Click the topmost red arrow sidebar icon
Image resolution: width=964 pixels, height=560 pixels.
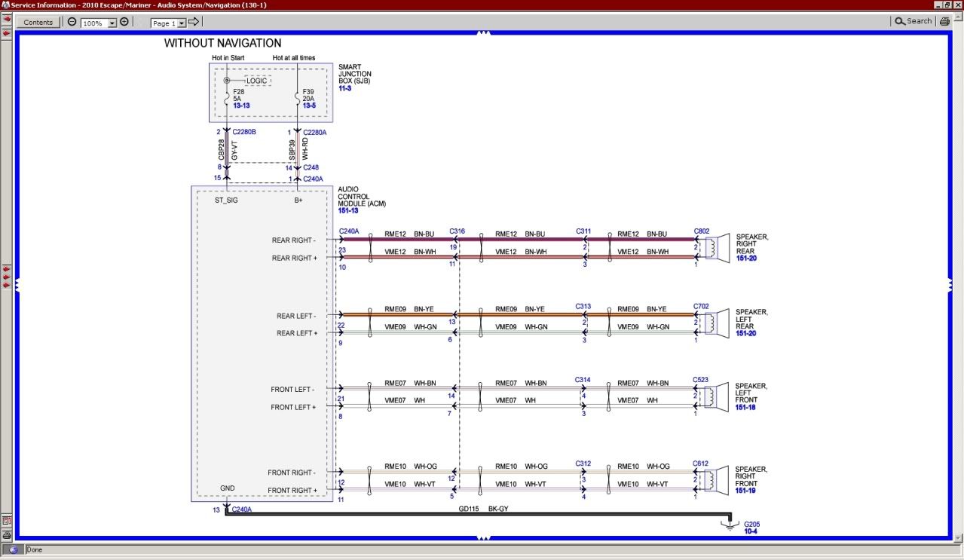(x=7, y=19)
